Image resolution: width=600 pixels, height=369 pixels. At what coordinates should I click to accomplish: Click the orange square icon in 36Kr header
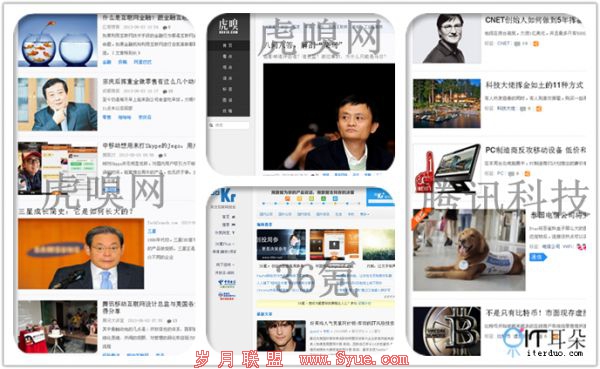(287, 199)
